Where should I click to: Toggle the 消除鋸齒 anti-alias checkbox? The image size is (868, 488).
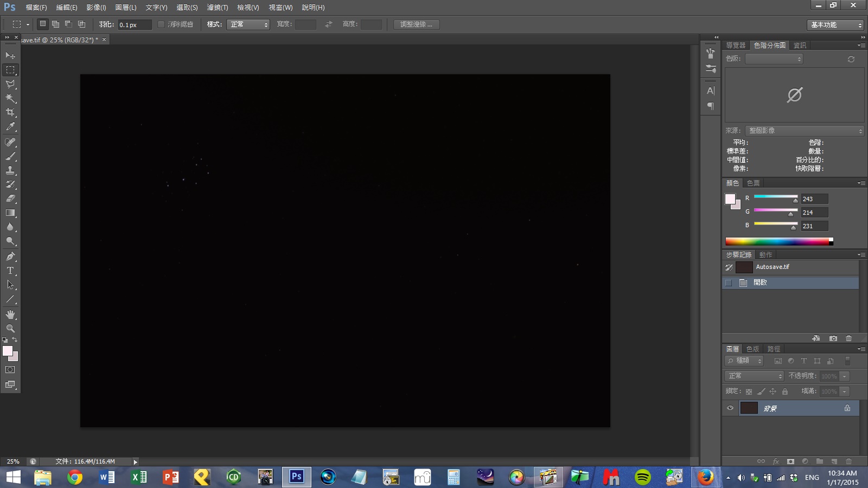click(x=161, y=24)
